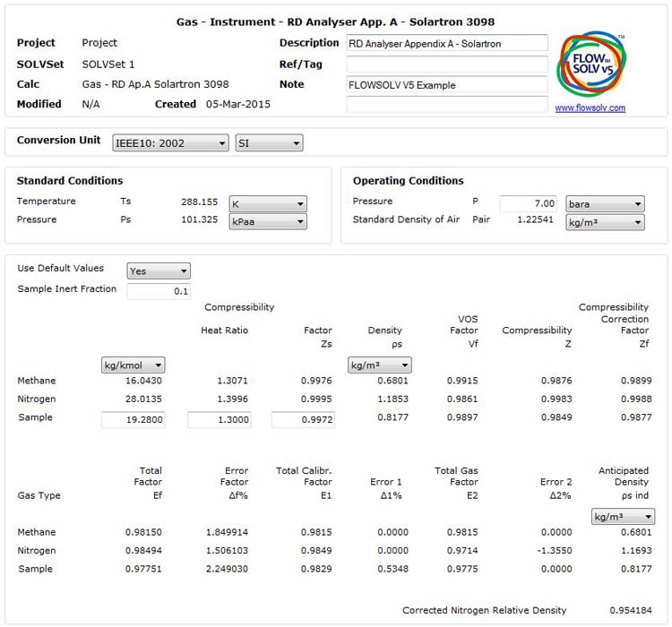Open the Density ρs kg/m³ unit dropdown
Viewport: 672px width, 627px height.
(380, 365)
